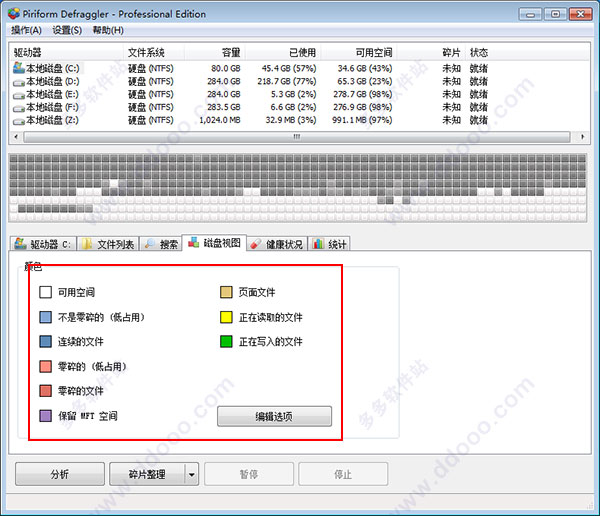Switch to the 文件列表 tab
This screenshot has width=600, height=516.
[x=108, y=244]
